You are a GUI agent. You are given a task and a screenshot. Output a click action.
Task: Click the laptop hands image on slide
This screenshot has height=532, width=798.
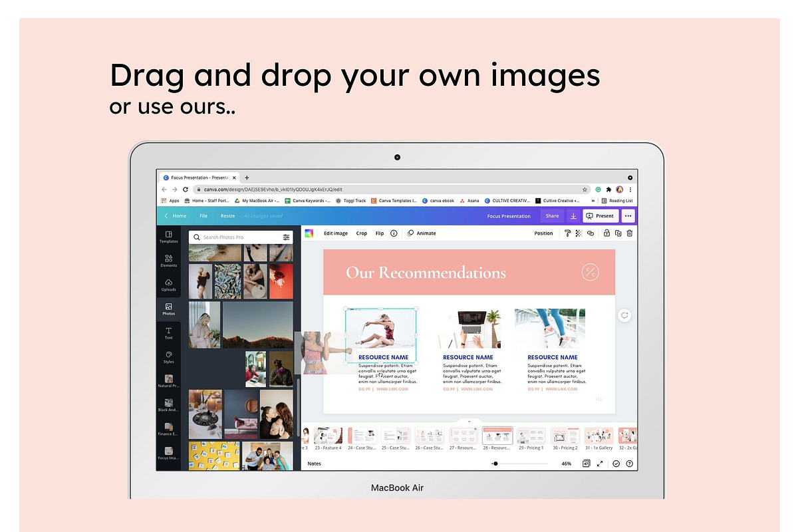point(469,329)
